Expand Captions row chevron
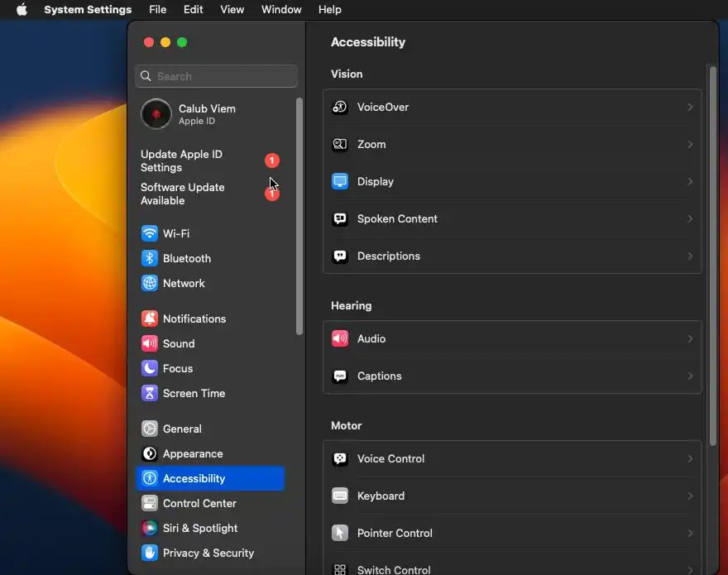The image size is (728, 575). pyautogui.click(x=690, y=376)
